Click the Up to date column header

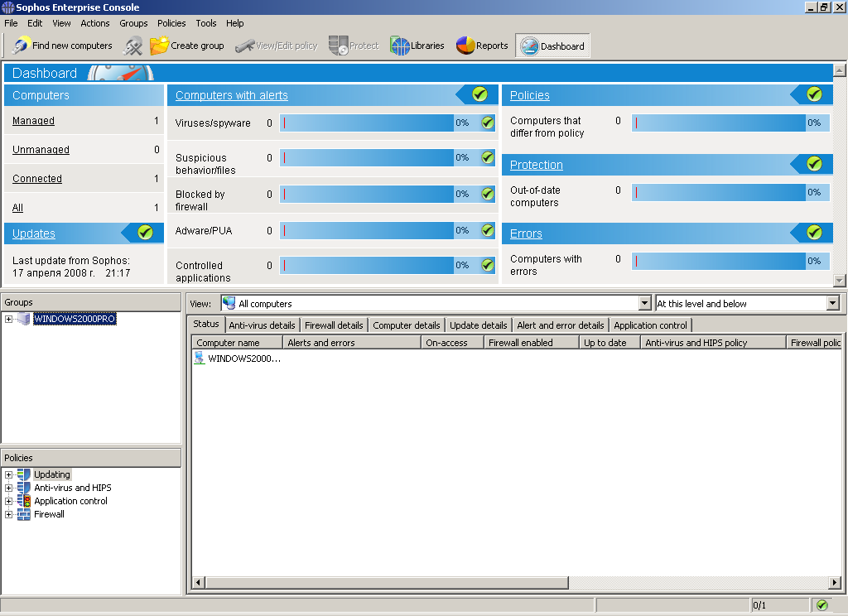click(609, 342)
